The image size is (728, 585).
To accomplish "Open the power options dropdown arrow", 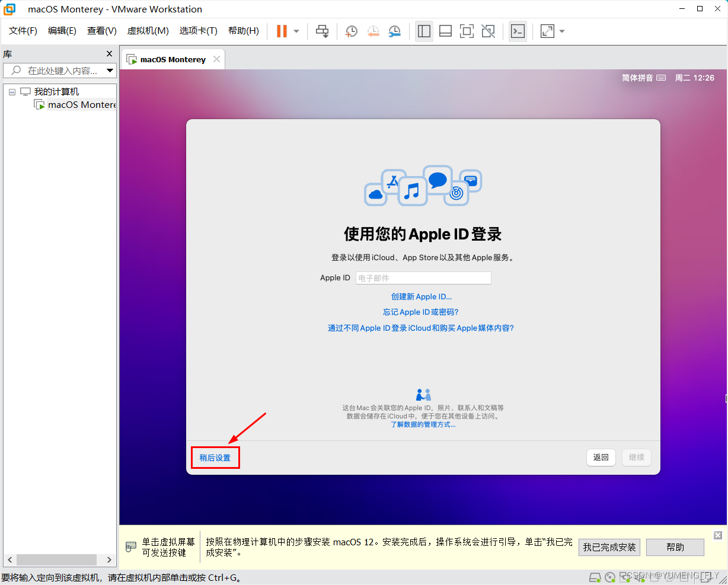I will tap(296, 31).
